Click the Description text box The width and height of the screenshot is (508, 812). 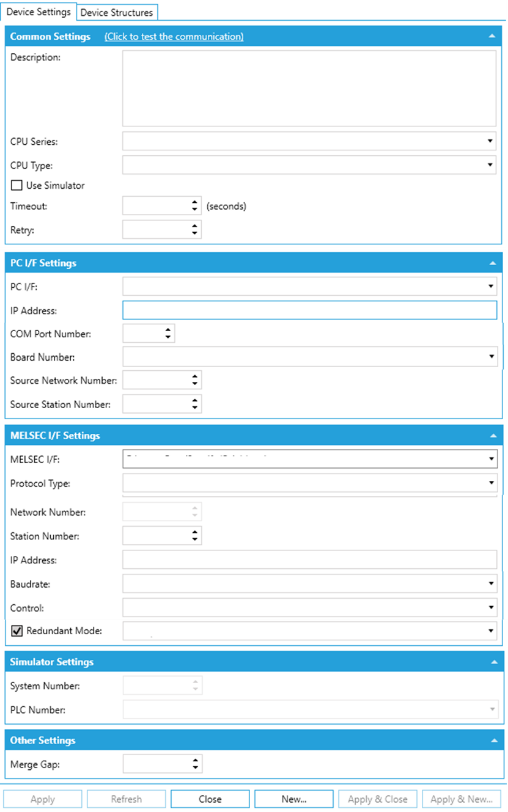pyautogui.click(x=309, y=88)
